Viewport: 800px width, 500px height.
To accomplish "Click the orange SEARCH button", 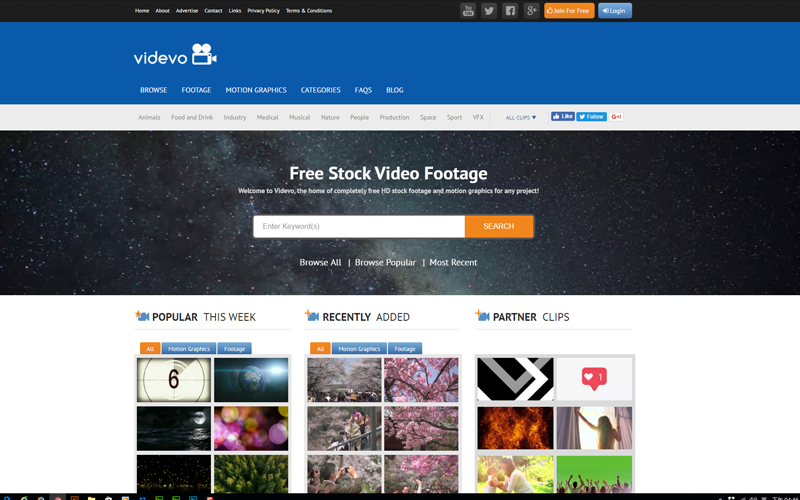I will coord(498,227).
